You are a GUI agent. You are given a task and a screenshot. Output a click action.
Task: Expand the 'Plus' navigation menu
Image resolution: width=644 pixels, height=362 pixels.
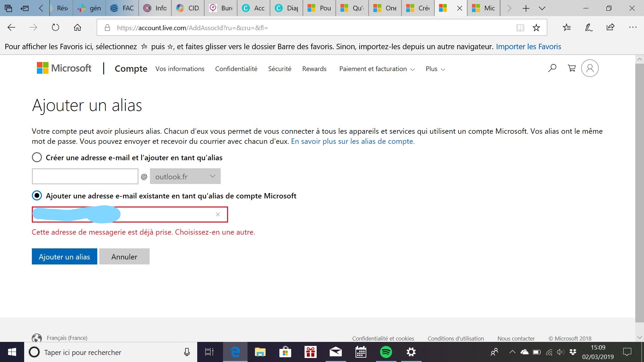(x=435, y=69)
